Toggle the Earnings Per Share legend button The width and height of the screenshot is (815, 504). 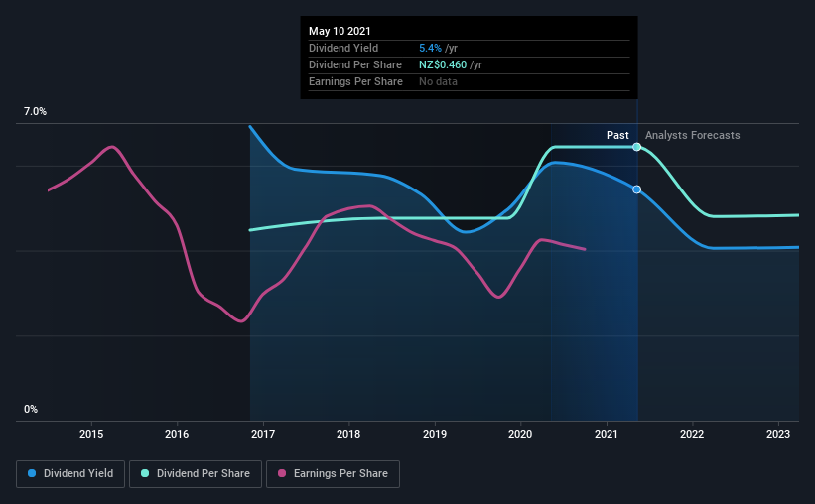[333, 474]
